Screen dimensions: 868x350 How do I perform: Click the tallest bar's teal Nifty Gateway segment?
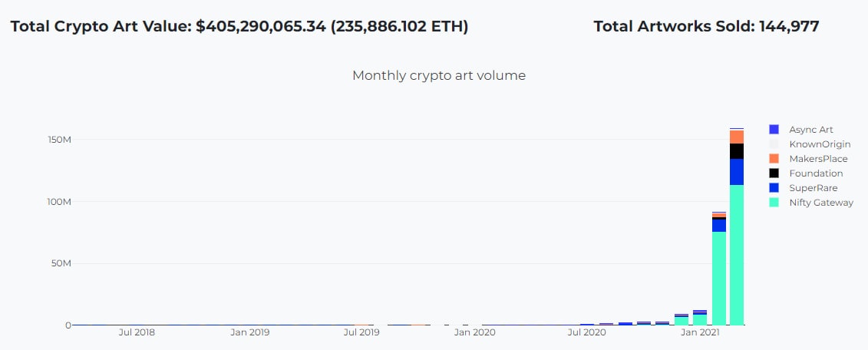(737, 253)
